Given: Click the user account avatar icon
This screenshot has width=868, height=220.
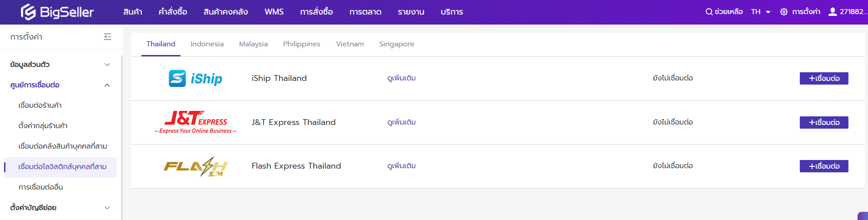Looking at the screenshot, I should pyautogui.click(x=833, y=12).
